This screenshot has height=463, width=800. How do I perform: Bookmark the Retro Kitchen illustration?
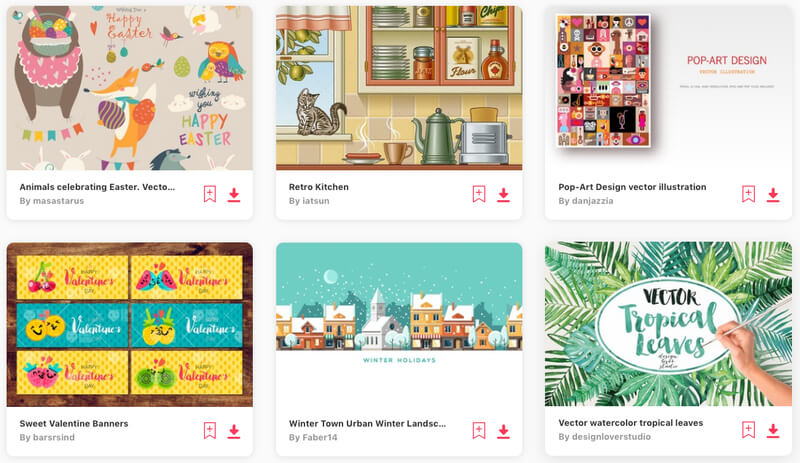pyautogui.click(x=479, y=194)
